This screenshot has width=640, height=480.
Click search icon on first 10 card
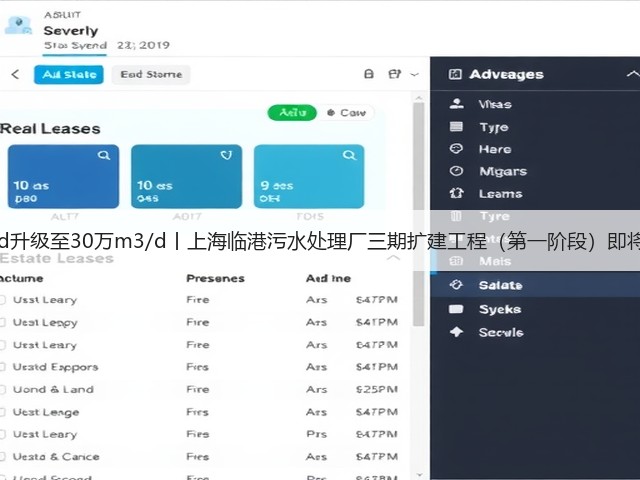[104, 156]
